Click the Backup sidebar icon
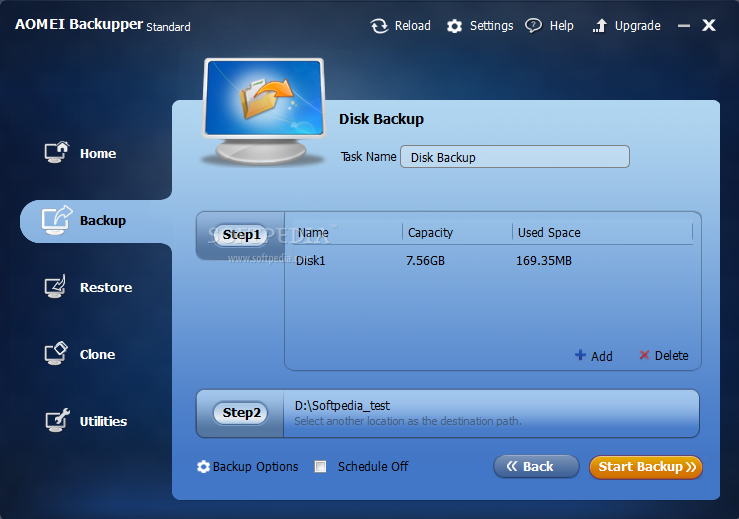The height and width of the screenshot is (519, 739). pyautogui.click(x=57, y=220)
